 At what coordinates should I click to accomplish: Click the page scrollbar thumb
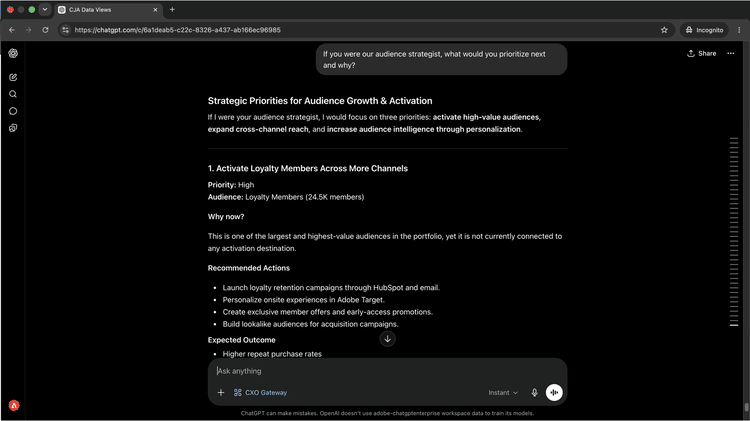[746, 407]
